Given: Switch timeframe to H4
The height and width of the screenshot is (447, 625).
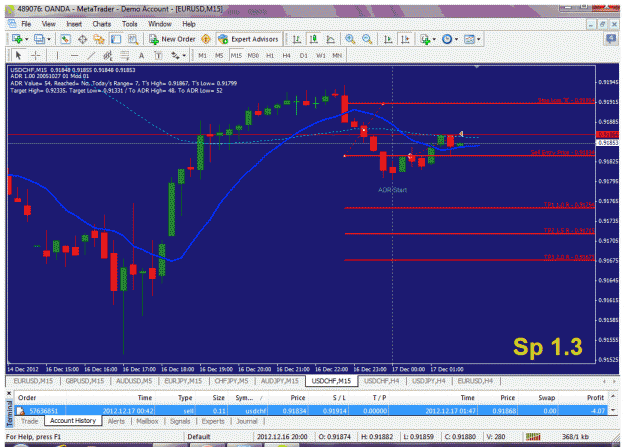Looking at the screenshot, I should 287,55.
